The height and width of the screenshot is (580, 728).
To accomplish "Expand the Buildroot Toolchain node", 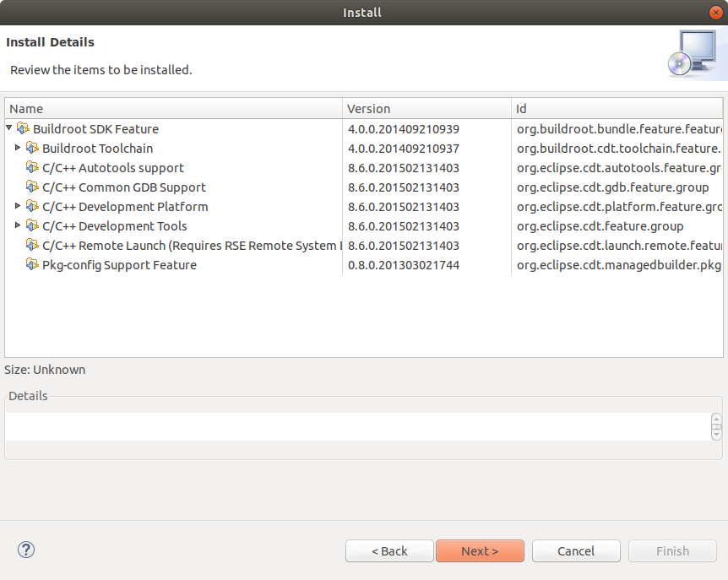I will 18,147.
